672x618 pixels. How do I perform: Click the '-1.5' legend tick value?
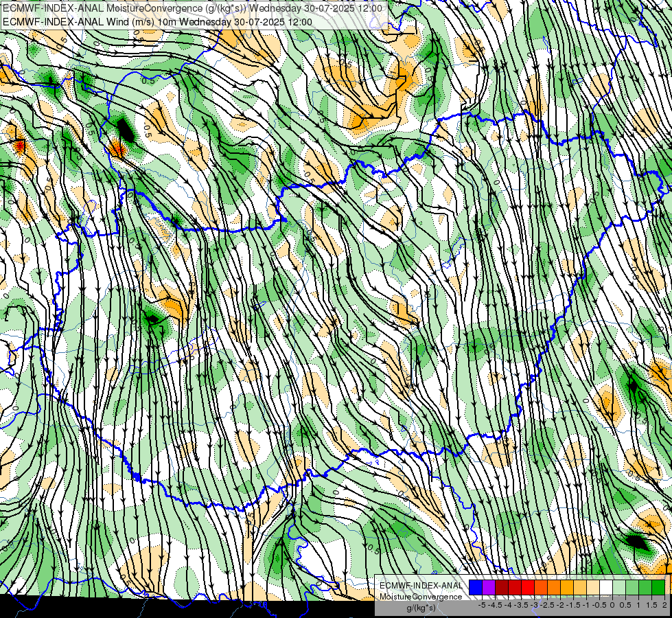tap(573, 605)
